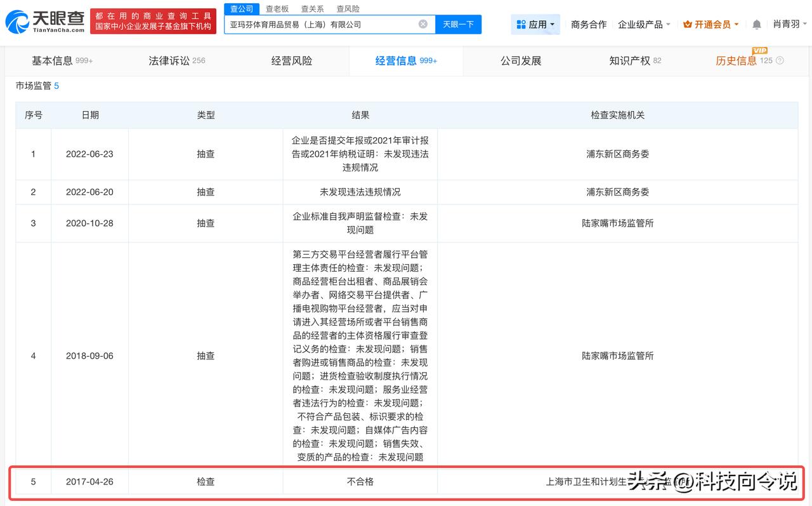Click the 日期 column header
This screenshot has width=812, height=506.
pos(90,115)
